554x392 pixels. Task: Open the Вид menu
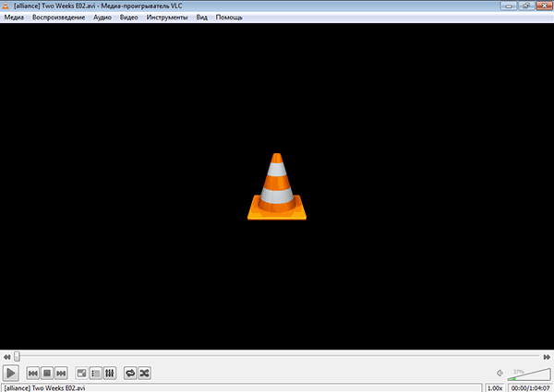click(202, 18)
